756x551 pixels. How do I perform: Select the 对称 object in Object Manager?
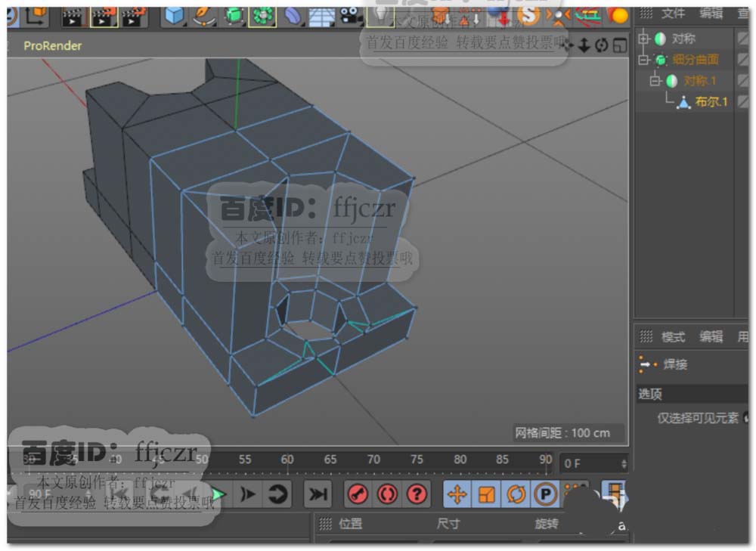coord(683,39)
